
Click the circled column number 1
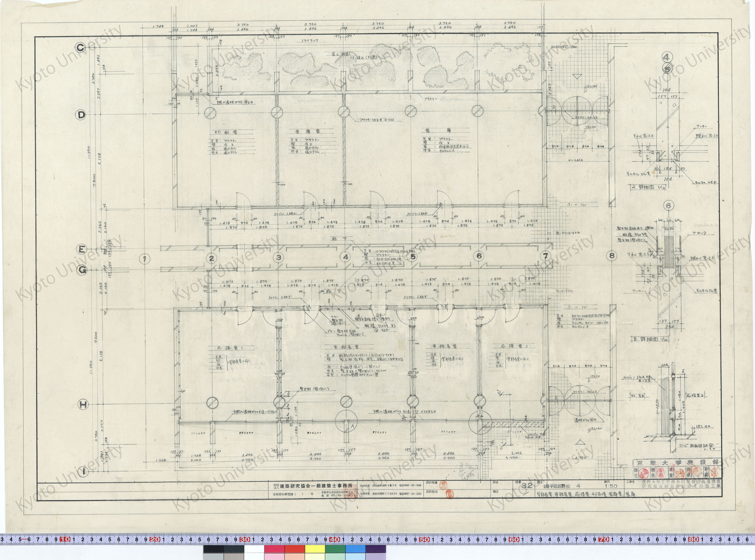pos(145,259)
